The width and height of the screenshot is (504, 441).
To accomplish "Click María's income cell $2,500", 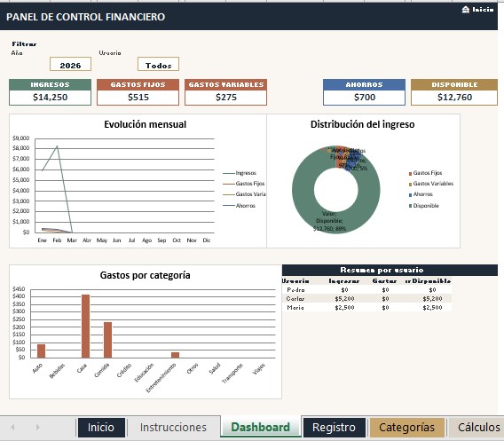I will 344,308.
